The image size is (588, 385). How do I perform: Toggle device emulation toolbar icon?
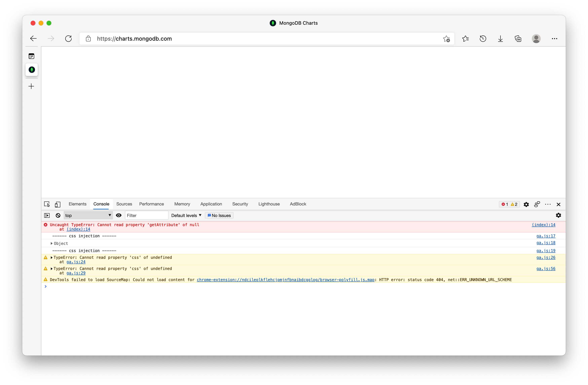point(57,204)
